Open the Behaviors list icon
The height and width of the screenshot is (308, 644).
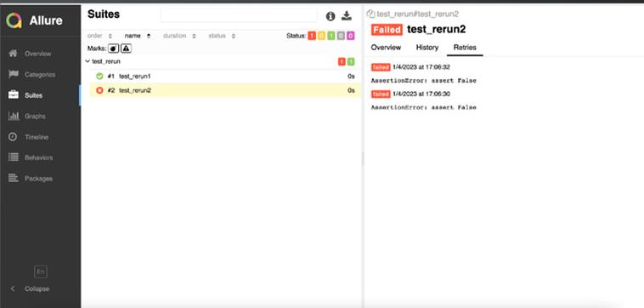13,157
